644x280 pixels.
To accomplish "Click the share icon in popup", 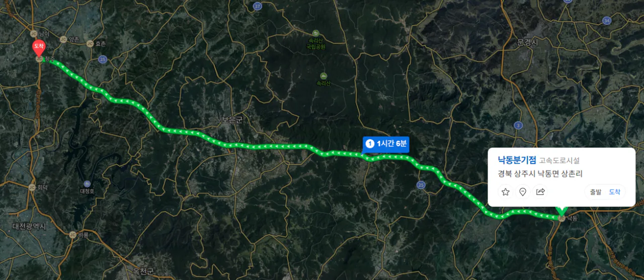I will coord(540,192).
